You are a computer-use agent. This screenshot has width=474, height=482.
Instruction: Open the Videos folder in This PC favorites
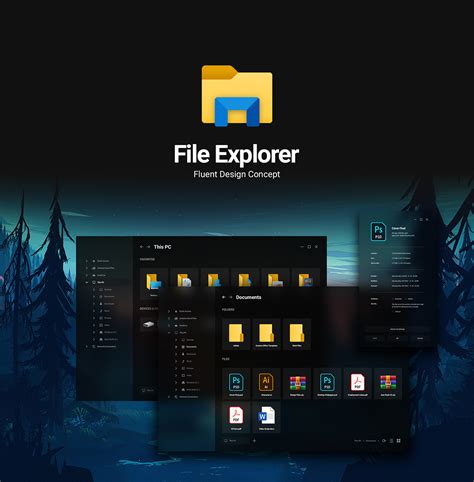click(x=306, y=278)
